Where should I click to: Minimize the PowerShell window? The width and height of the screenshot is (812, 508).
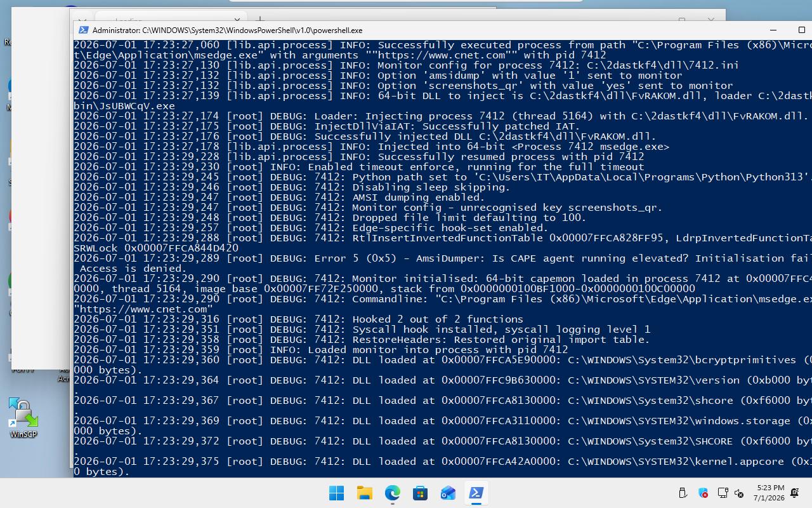pyautogui.click(x=773, y=30)
